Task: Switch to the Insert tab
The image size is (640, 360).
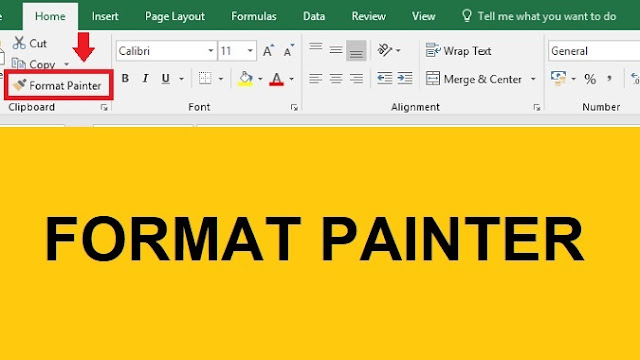Action: (105, 16)
